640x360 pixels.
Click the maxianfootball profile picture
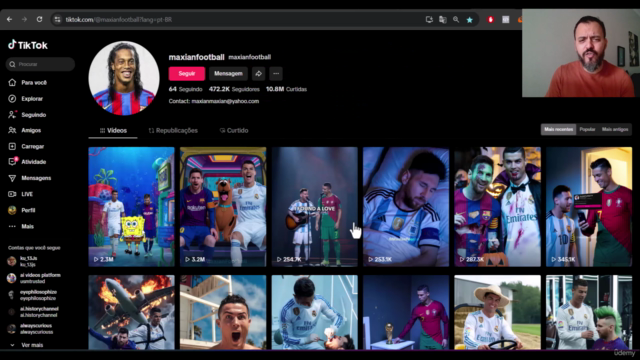[124, 78]
